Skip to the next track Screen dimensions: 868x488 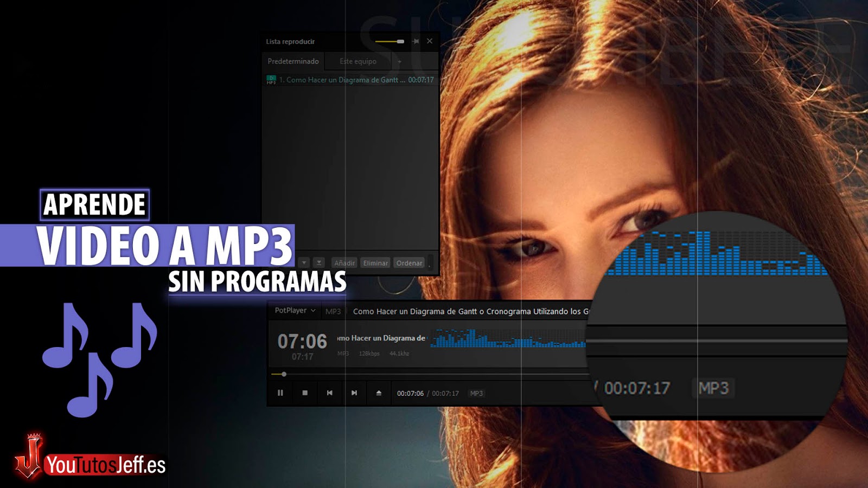354,393
